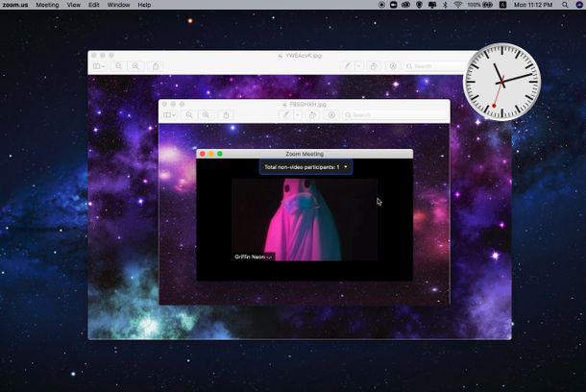Share the FBSGHXH.jpg image

click(x=226, y=114)
